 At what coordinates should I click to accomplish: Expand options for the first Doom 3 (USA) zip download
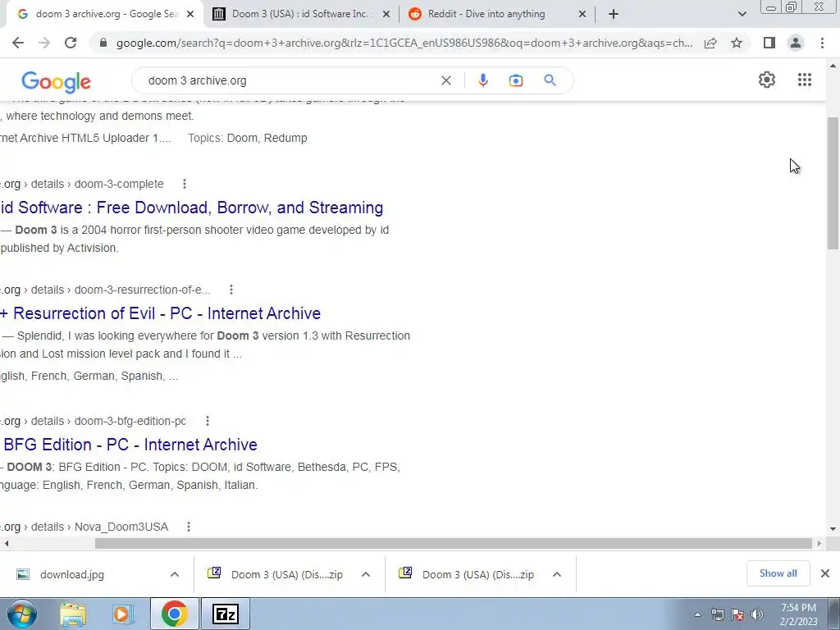[x=365, y=574]
